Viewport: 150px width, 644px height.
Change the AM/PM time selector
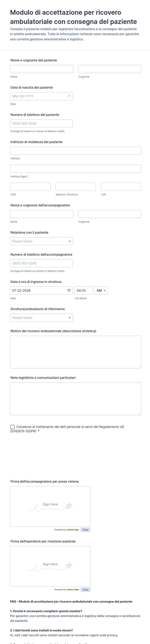click(101, 290)
